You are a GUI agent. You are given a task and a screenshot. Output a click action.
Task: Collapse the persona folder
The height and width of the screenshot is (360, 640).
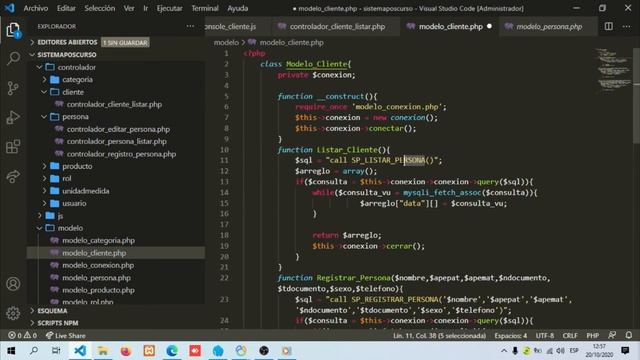[75, 117]
